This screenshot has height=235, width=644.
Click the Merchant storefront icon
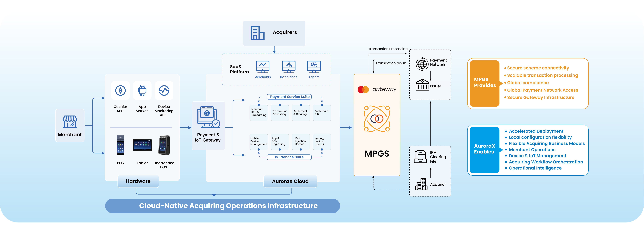[x=70, y=121]
